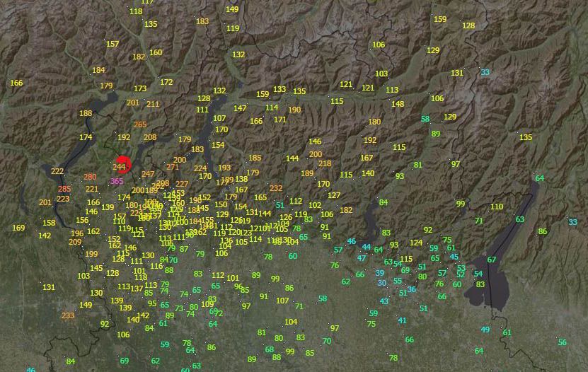The image size is (588, 372).
Task: Click the red 285 station label
Action: [64, 189]
